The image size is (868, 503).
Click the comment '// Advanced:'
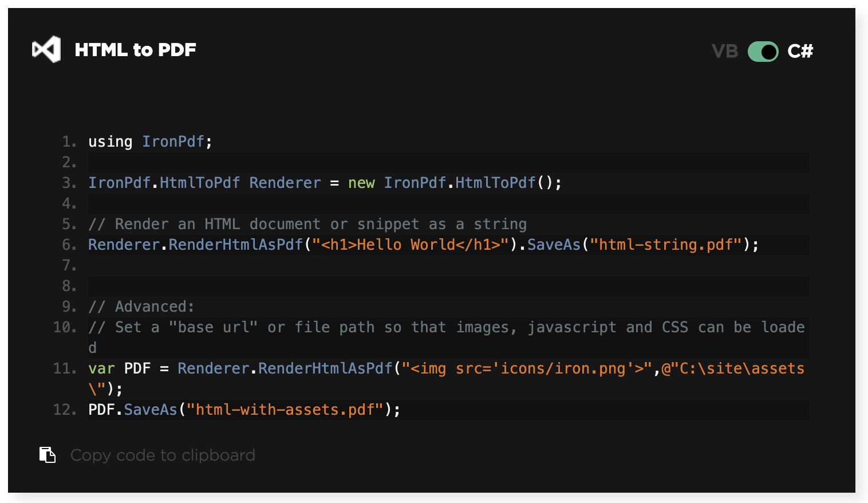coord(141,306)
